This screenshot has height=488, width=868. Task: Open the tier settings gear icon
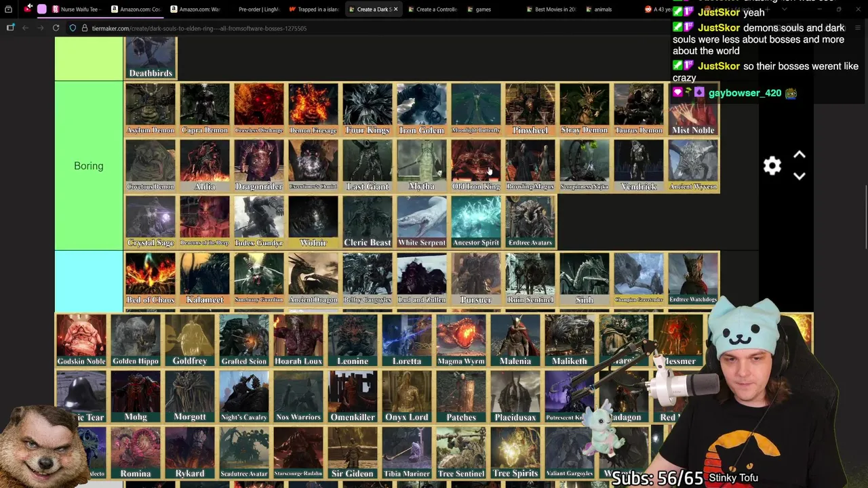point(772,166)
